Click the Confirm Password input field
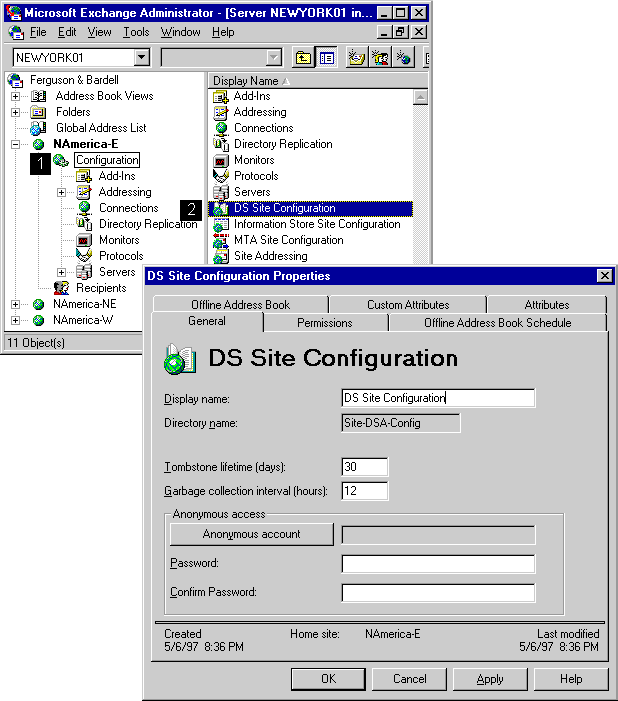 [438, 593]
